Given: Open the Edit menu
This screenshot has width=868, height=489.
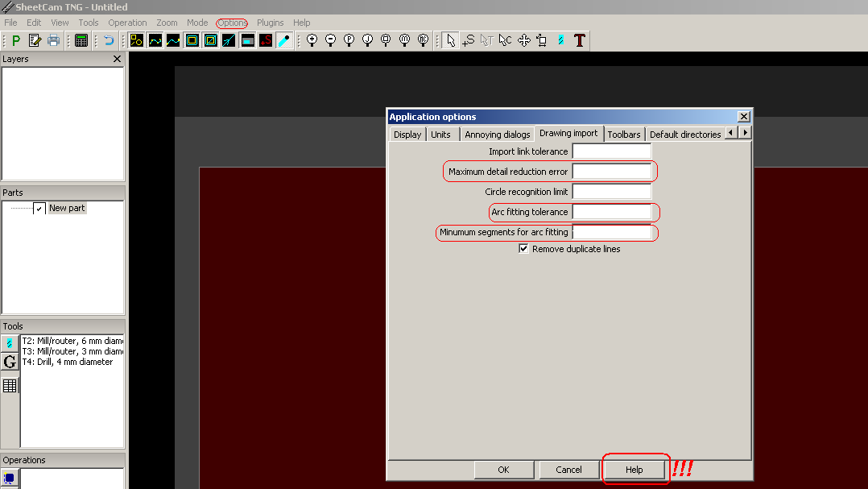Looking at the screenshot, I should [x=34, y=23].
